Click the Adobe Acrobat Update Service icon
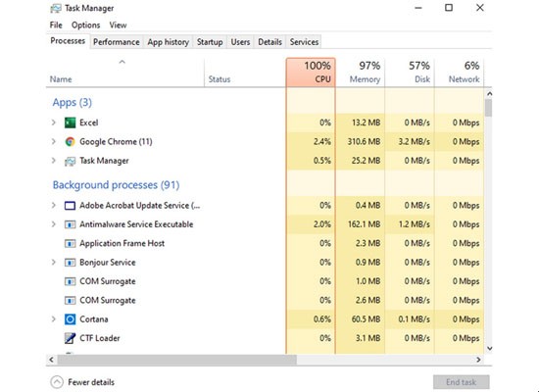This screenshot has width=539, height=392. (70, 206)
